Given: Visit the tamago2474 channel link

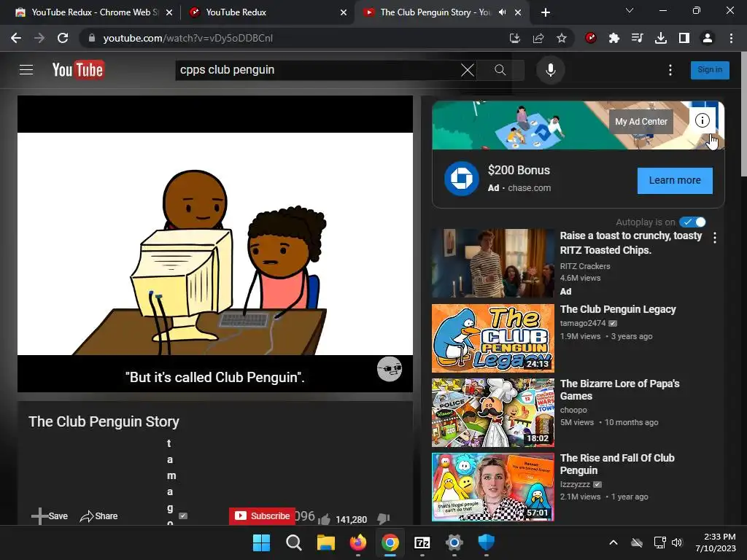Looking at the screenshot, I should (583, 323).
